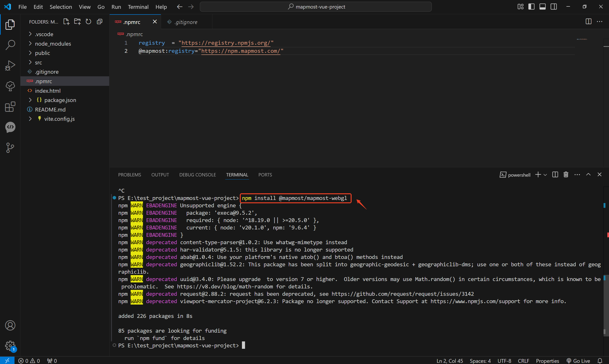609x364 pixels.
Task: Open the https://npm.mapmost.com/ link
Action: pyautogui.click(x=241, y=51)
